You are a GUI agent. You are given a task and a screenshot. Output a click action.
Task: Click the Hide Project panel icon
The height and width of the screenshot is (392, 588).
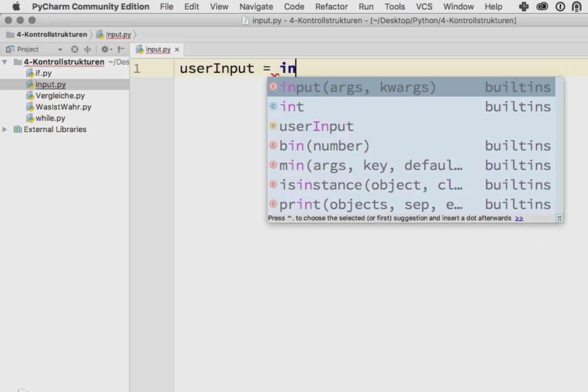pyautogui.click(x=121, y=49)
